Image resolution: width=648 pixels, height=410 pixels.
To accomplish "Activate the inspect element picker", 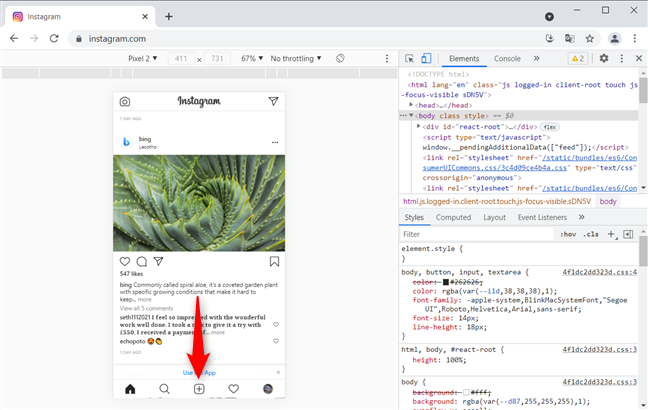I will coord(410,59).
